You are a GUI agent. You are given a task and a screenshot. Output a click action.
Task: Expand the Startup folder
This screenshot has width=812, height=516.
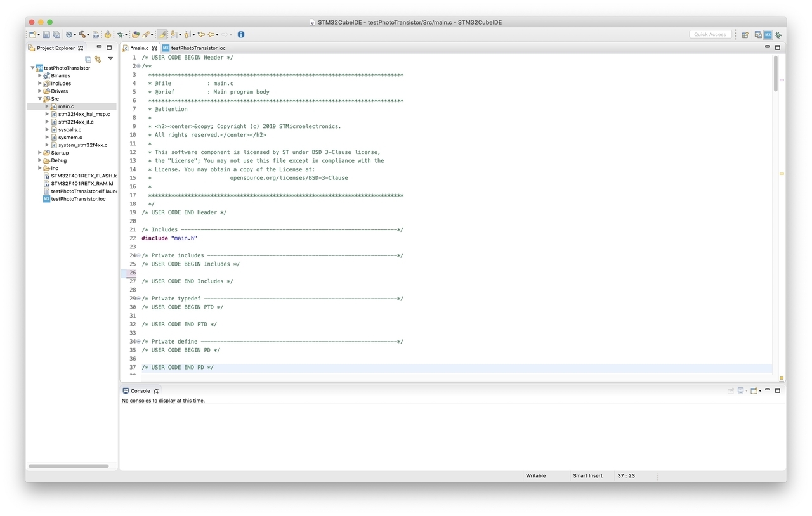point(39,153)
